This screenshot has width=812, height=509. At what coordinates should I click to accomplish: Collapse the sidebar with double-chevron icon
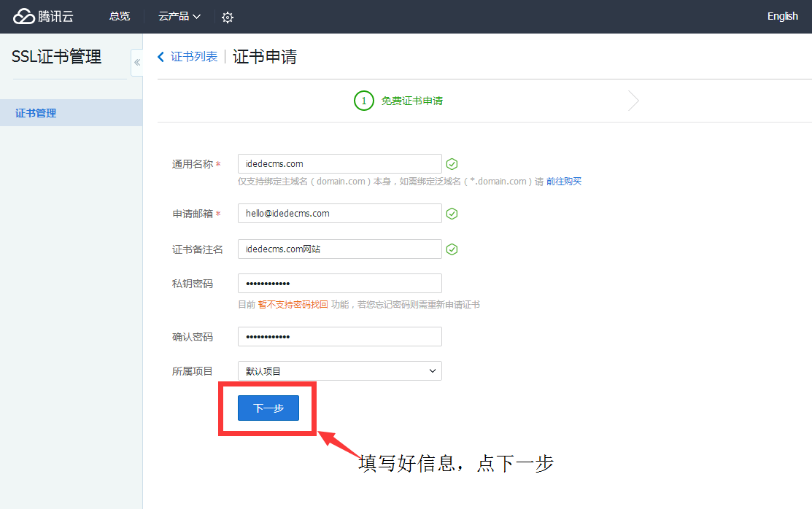tap(137, 63)
